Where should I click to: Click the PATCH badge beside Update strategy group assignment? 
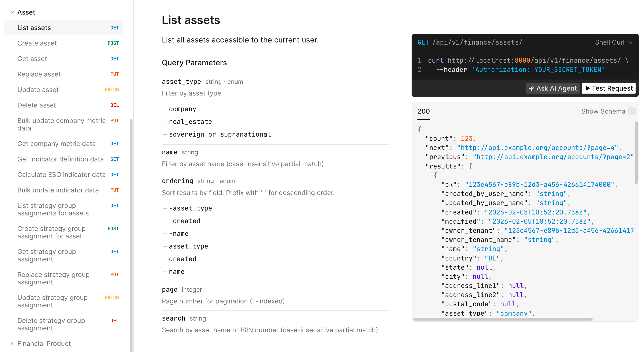click(112, 298)
